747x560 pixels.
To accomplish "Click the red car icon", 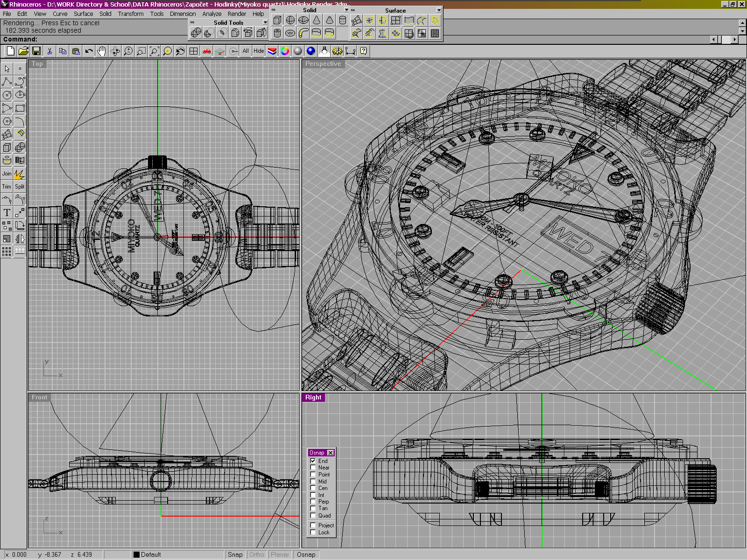I will (206, 51).
